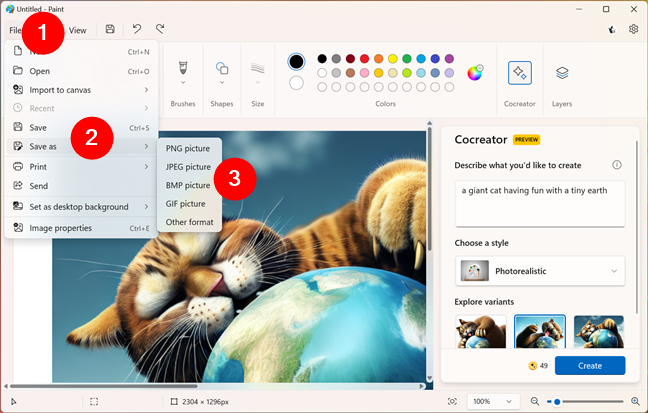Click the Image properties icon in menu
Image resolution: width=648 pixels, height=413 pixels.
pos(18,227)
